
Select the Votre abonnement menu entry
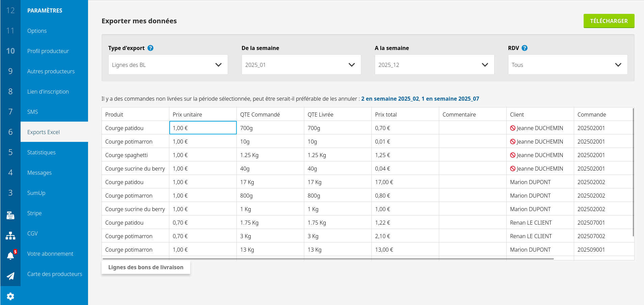click(x=50, y=254)
